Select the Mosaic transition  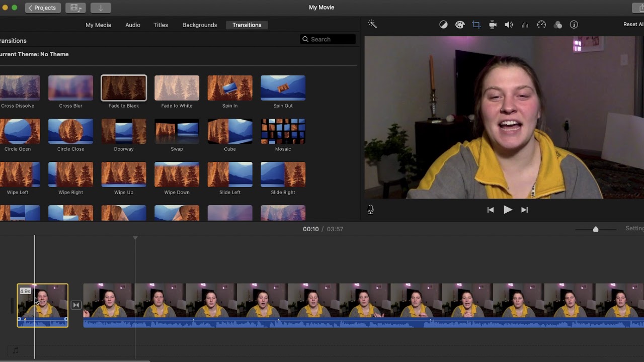point(283,131)
